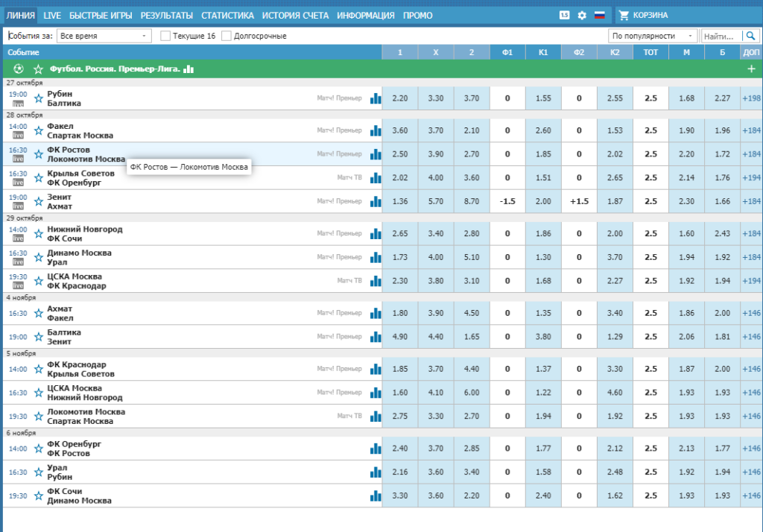
Task: Click the Russian flag language icon
Action: (x=600, y=15)
